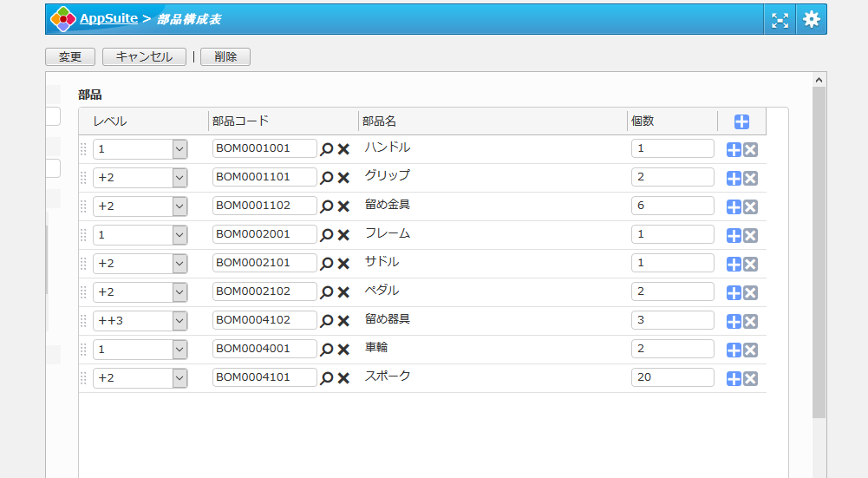Open the settings gear icon
This screenshot has width=868, height=478.
(x=812, y=19)
